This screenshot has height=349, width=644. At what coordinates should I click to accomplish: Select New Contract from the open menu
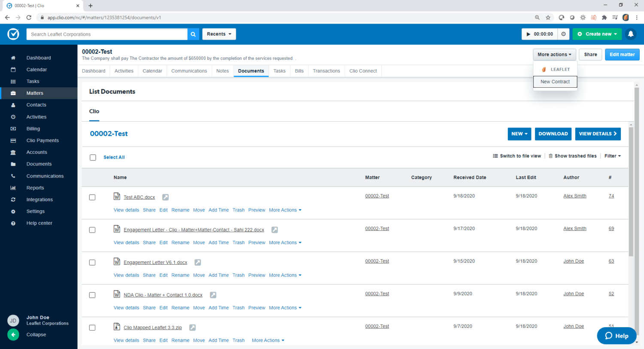click(555, 82)
